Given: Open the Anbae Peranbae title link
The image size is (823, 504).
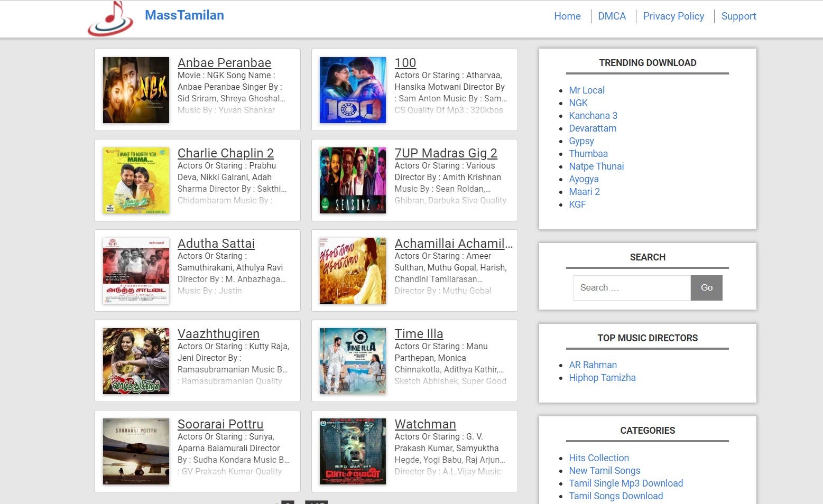Looking at the screenshot, I should (224, 63).
